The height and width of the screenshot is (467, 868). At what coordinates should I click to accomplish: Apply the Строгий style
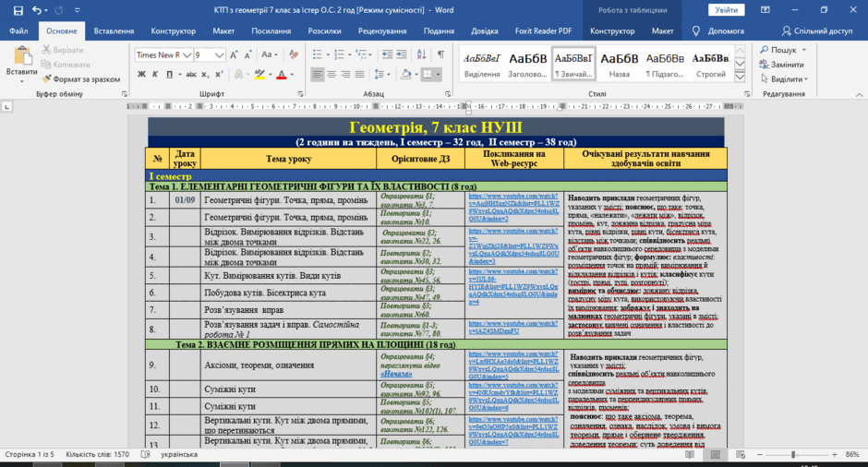pyautogui.click(x=710, y=64)
